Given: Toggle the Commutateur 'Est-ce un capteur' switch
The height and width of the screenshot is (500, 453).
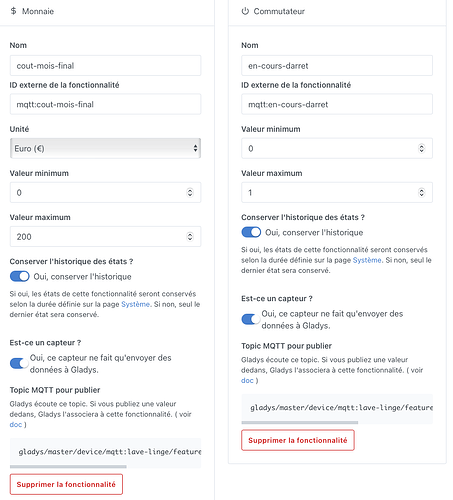Looking at the screenshot, I should tap(251, 319).
